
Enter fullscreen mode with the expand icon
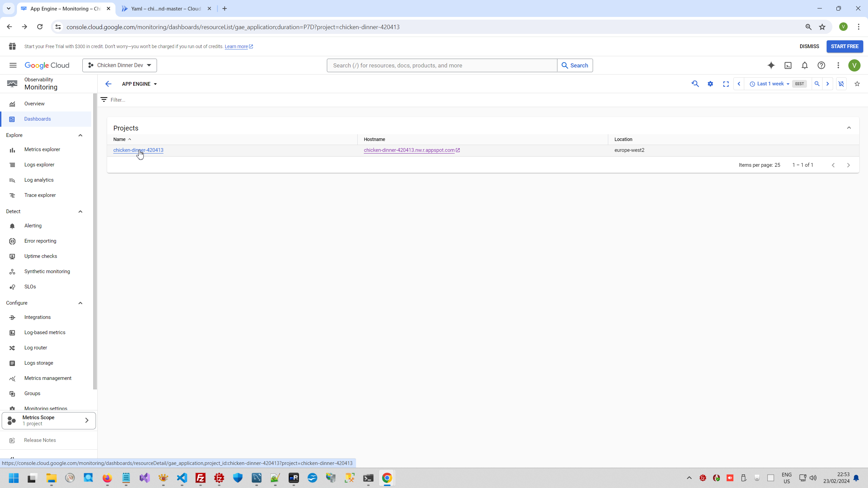[x=726, y=84]
